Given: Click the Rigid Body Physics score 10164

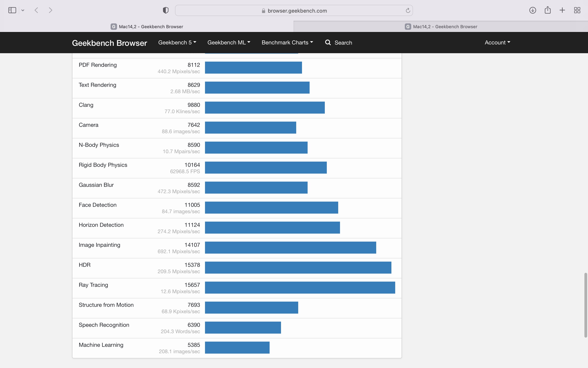Looking at the screenshot, I should pos(192,165).
